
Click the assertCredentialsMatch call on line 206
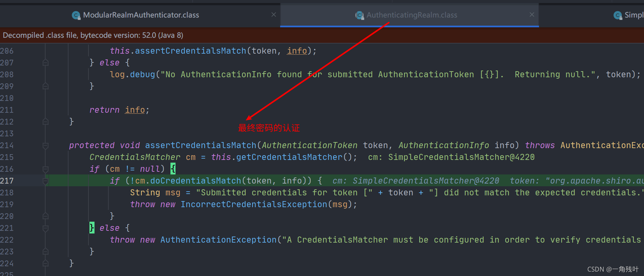(191, 51)
